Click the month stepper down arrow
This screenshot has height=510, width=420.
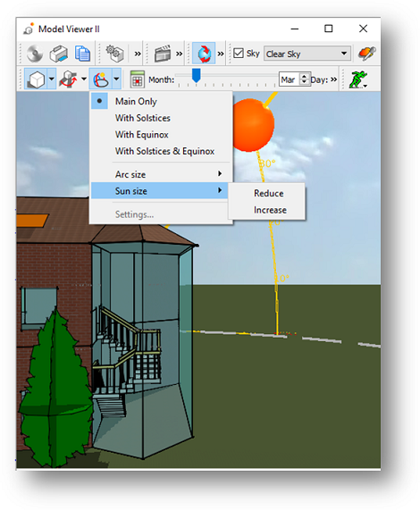click(304, 82)
